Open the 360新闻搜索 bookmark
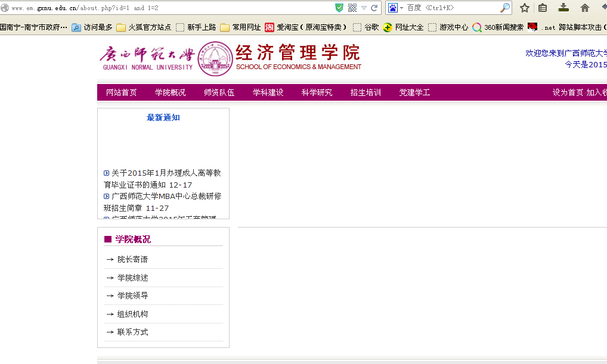Viewport: 607px width, 364px height. click(x=498, y=27)
